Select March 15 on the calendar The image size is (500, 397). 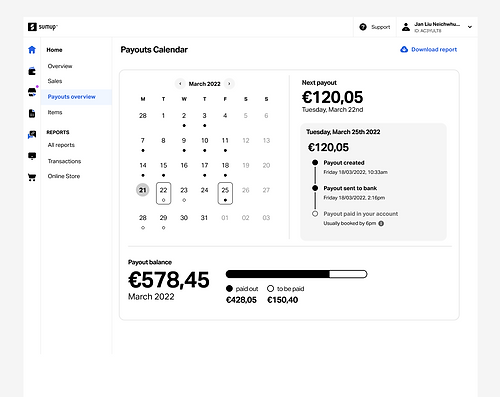click(x=163, y=165)
